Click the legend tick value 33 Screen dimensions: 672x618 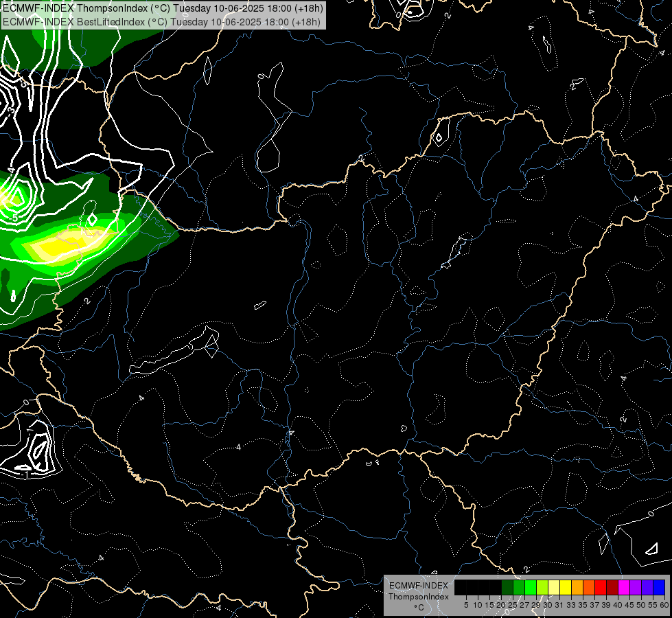(571, 605)
